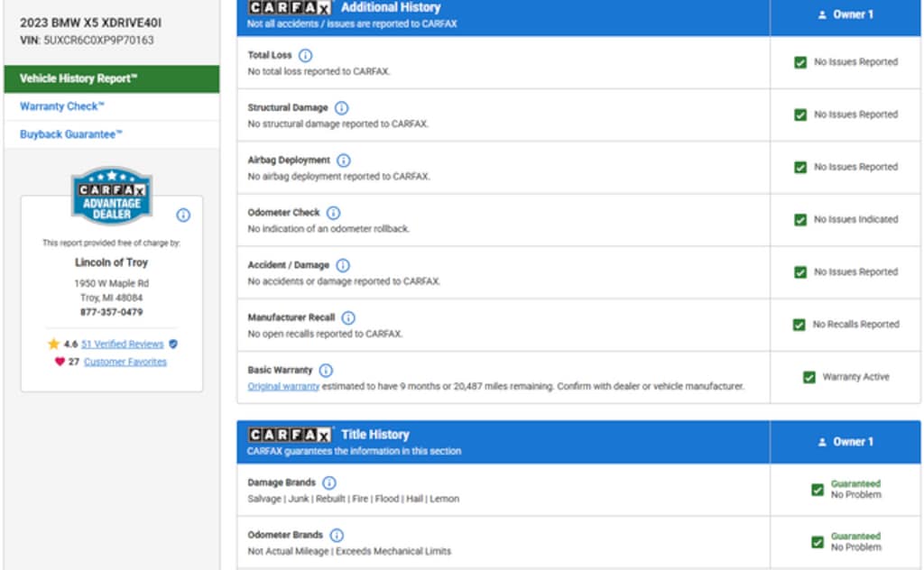Select Vehicle History Report tab
The image size is (924, 570).
(112, 78)
